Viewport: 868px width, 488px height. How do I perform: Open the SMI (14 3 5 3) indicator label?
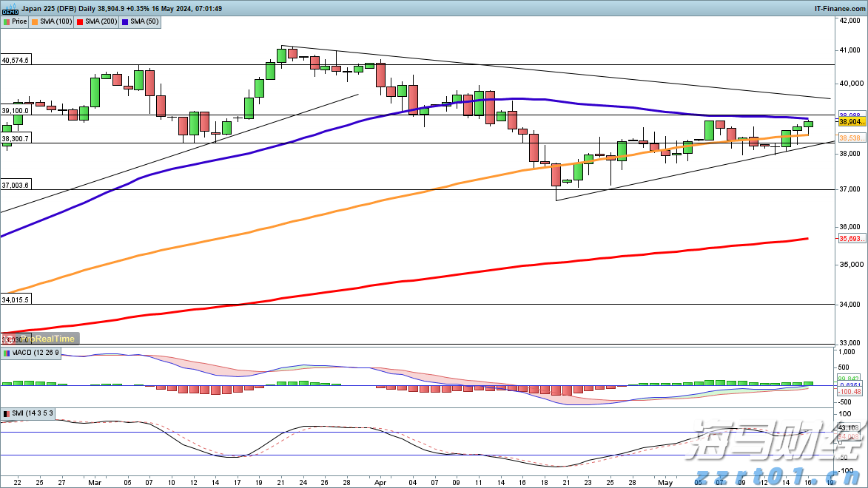(x=33, y=413)
